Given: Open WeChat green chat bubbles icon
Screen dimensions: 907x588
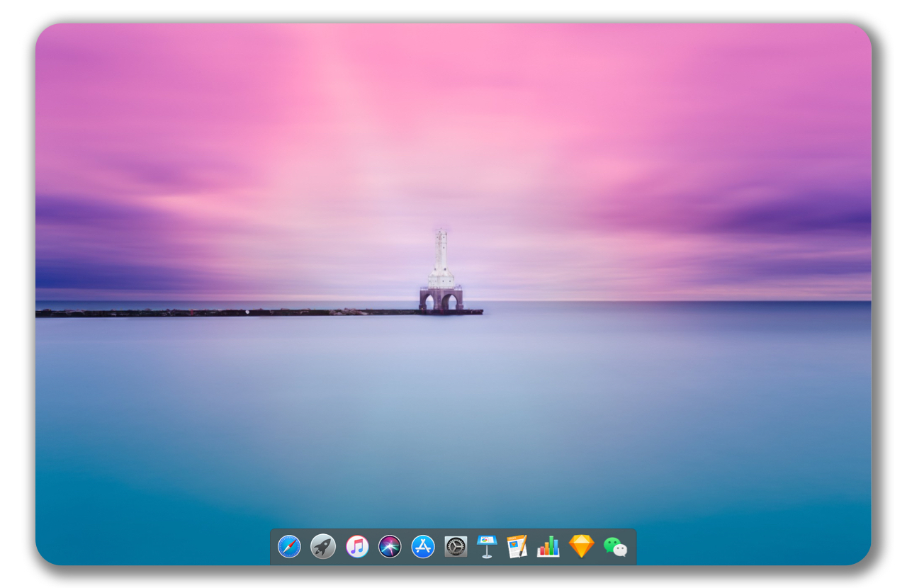Looking at the screenshot, I should pos(615,546).
